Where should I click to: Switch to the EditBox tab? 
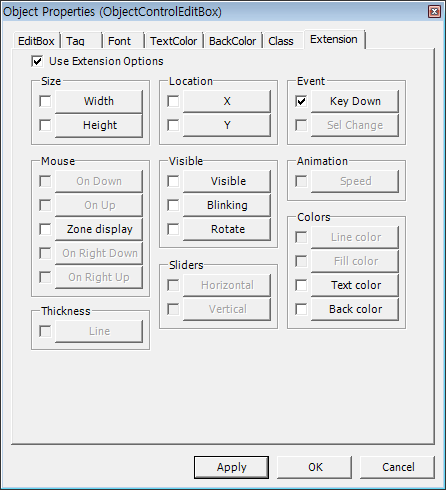36,41
